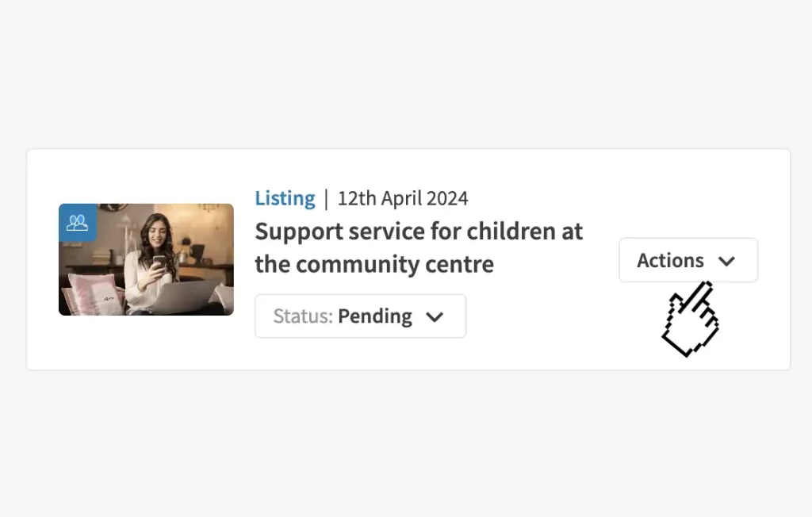Click the phone held in the thumbnail
Screen dimensions: 812x517
tap(158, 262)
